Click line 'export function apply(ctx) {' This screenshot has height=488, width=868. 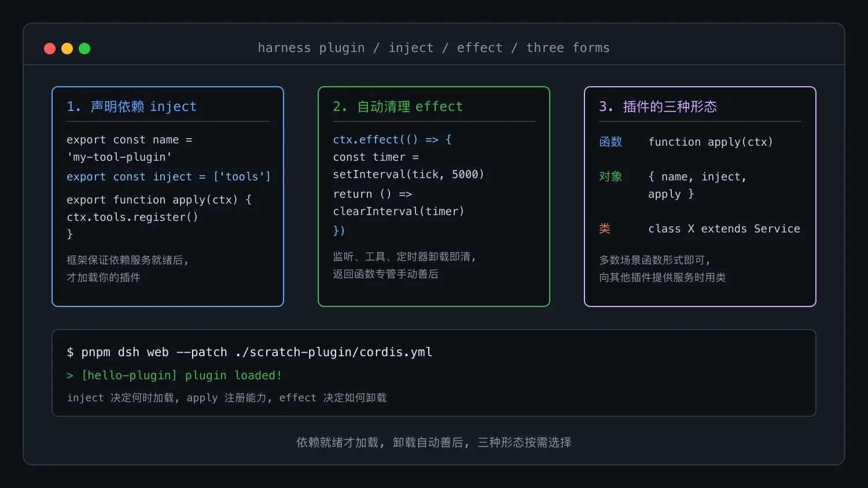click(159, 200)
